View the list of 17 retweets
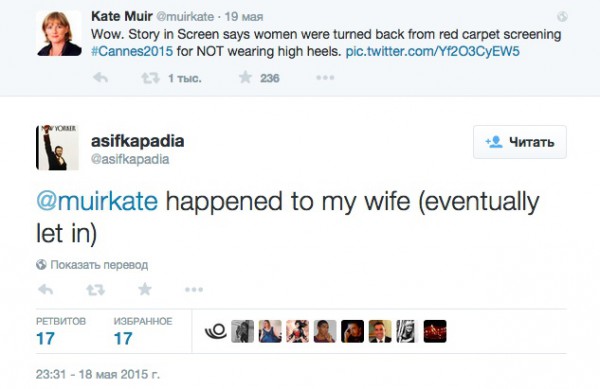The image size is (600, 389). (61, 331)
